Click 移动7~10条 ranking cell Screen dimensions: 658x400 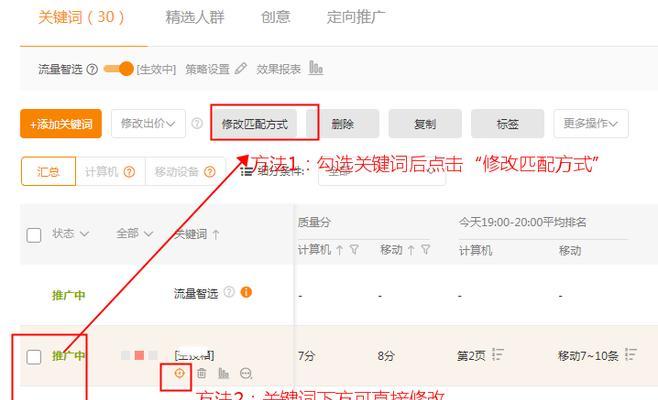tap(588, 356)
